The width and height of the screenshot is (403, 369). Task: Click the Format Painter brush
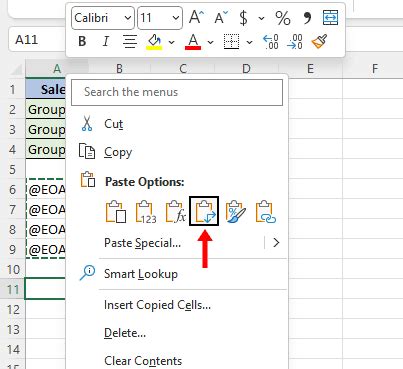[319, 42]
